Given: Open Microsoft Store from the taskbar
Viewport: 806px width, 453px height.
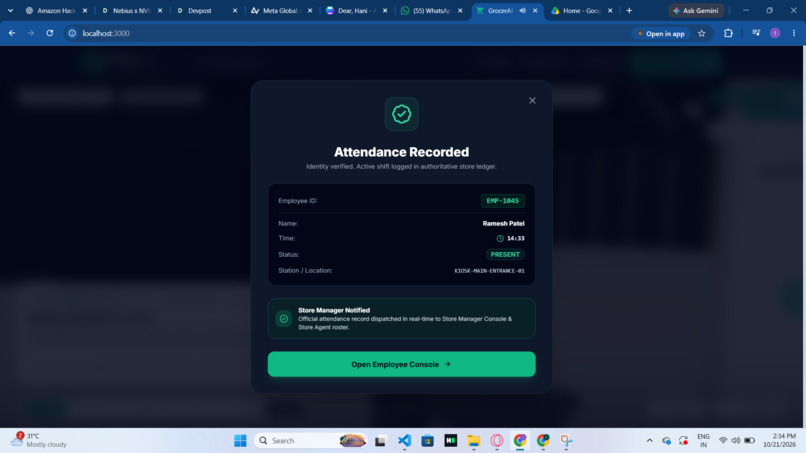Looking at the screenshot, I should 427,441.
